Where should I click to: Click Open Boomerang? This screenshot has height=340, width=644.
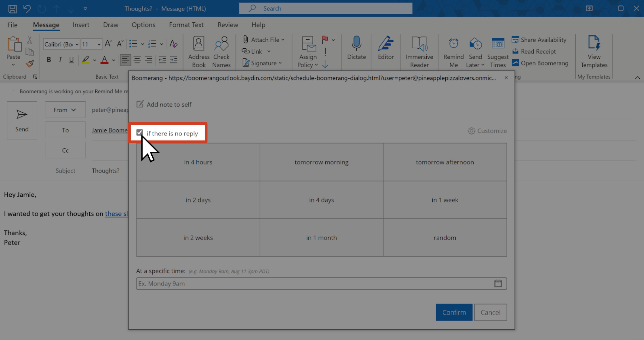pos(540,63)
